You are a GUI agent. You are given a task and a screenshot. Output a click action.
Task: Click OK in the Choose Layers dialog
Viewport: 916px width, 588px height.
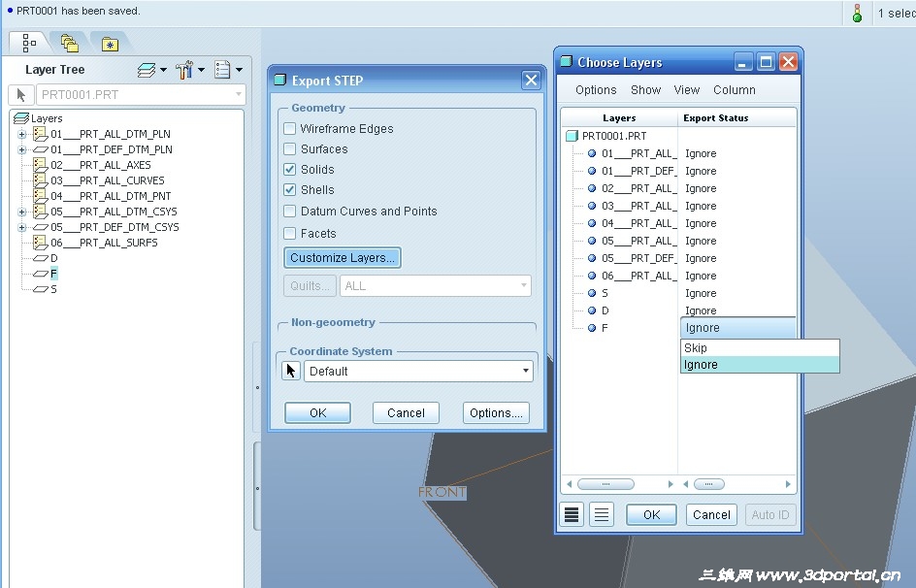[x=651, y=515]
